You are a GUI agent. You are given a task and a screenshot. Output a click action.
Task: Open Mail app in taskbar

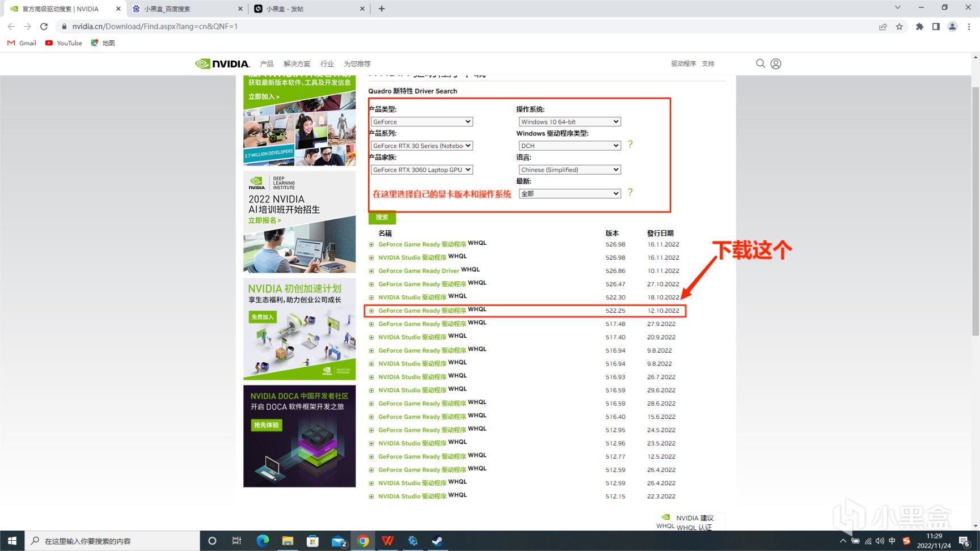(339, 541)
